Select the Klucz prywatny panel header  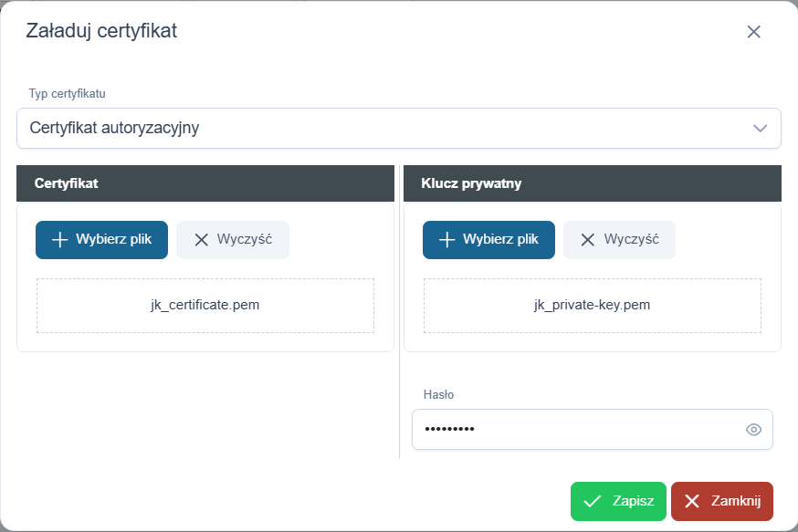[592, 183]
